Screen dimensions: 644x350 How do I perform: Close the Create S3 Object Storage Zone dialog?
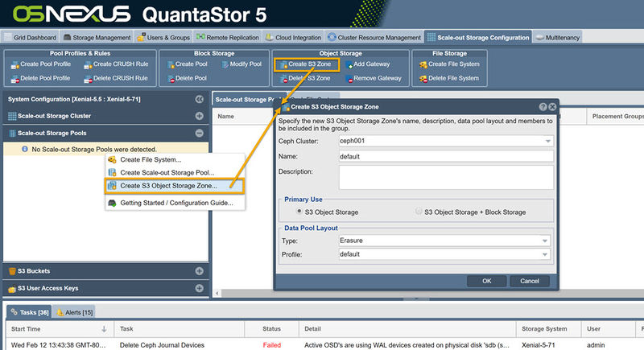click(552, 107)
